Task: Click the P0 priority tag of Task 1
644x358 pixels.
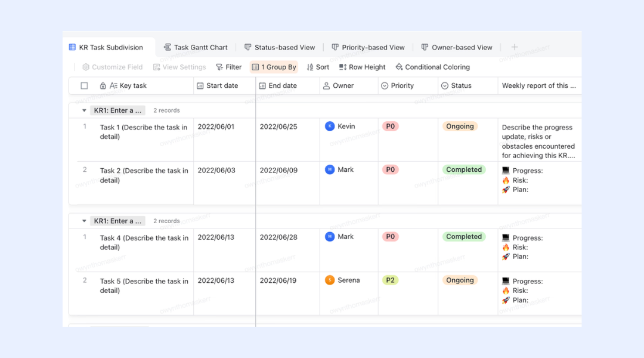Action: [390, 126]
